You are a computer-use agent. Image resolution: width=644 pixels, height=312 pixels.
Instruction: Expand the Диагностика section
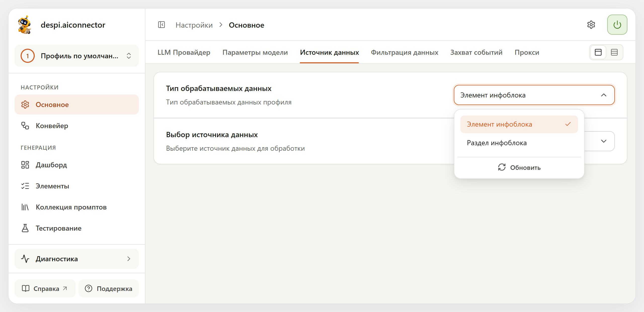(77, 259)
